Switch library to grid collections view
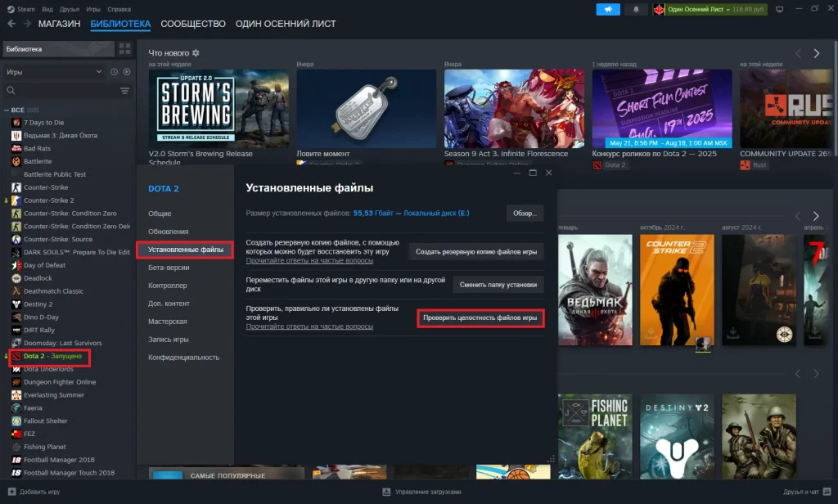Viewport: 838px width, 504px height. click(125, 49)
